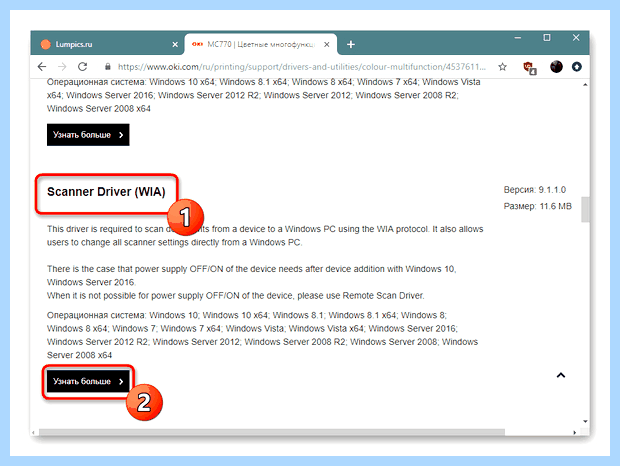
Task: Switch to the Lumpics.ru tab
Action: coord(107,44)
